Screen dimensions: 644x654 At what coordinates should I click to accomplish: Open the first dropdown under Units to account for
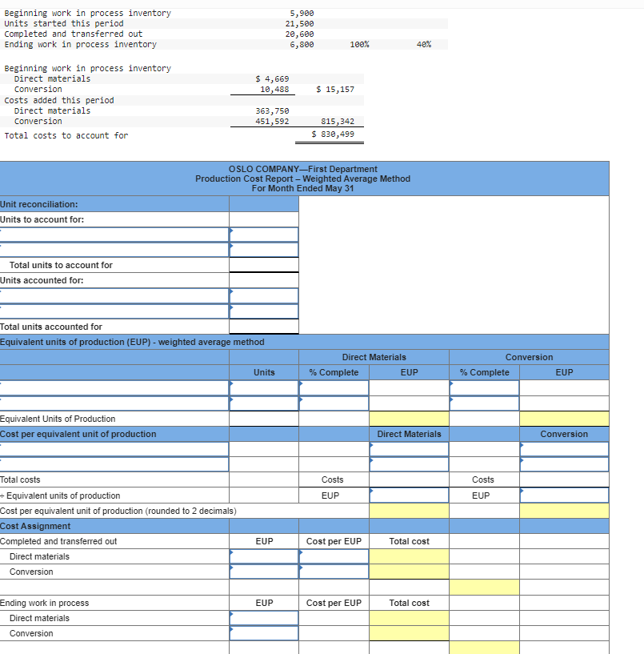tap(232, 233)
